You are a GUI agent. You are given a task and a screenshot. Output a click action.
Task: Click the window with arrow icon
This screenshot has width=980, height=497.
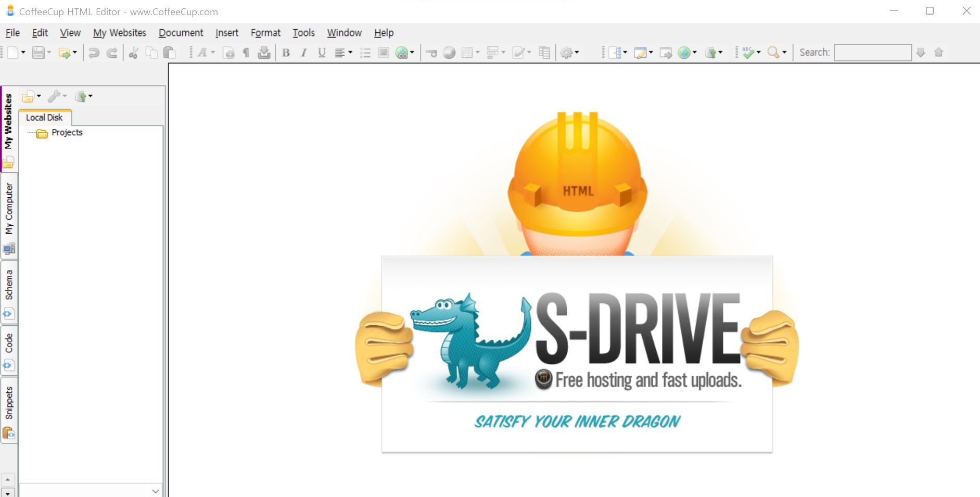(666, 53)
